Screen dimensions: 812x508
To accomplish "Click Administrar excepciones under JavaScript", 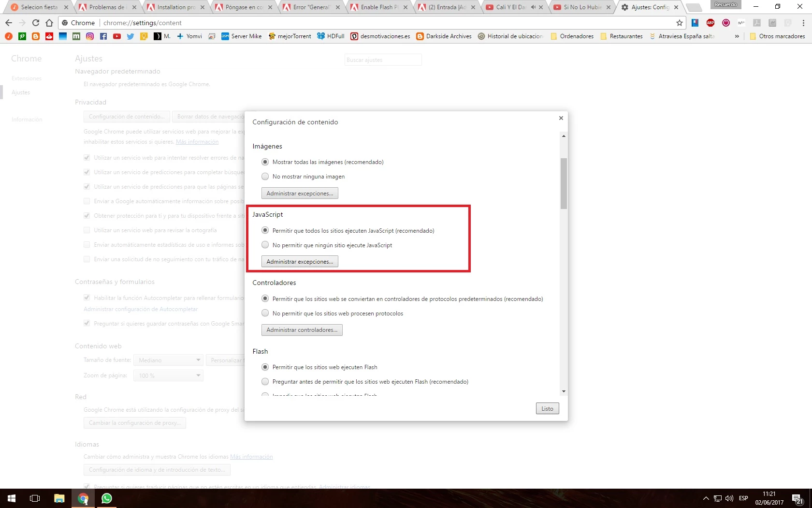I will [x=300, y=262].
